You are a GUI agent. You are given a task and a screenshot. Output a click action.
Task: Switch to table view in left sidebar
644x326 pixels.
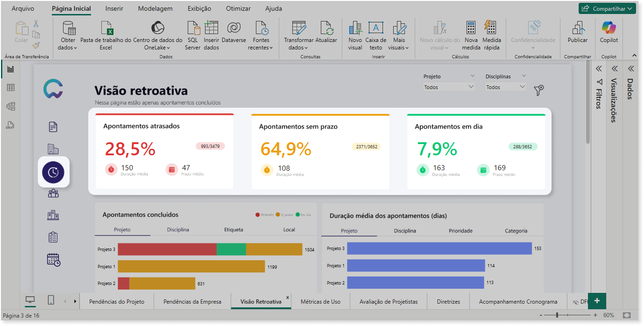pos(10,87)
